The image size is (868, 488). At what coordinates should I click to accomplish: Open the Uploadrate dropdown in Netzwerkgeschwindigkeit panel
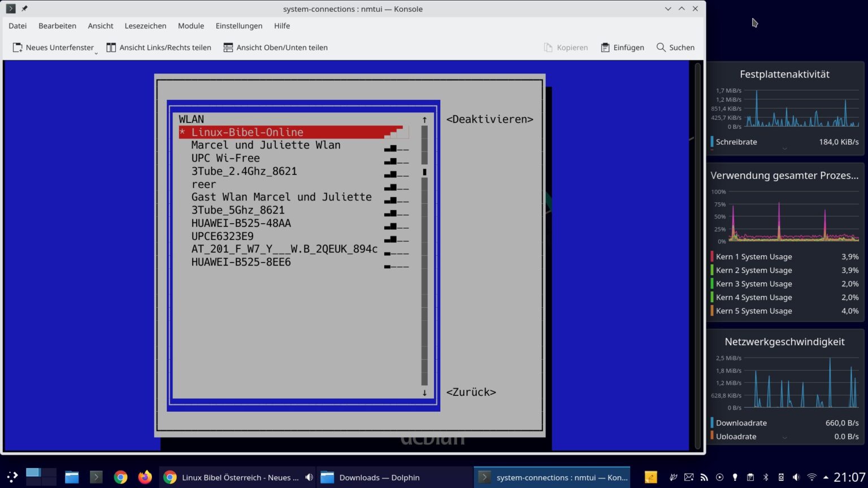785,437
